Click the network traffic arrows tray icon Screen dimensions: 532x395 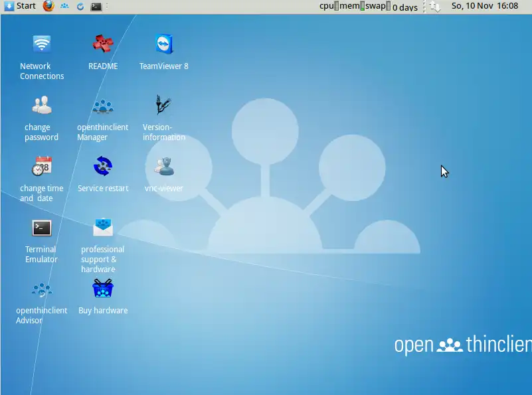[435, 7]
